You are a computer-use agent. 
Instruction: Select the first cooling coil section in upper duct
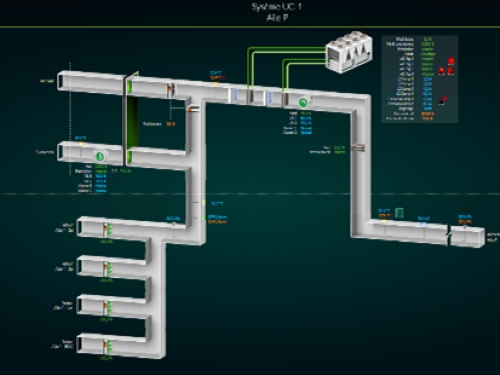pos(234,96)
